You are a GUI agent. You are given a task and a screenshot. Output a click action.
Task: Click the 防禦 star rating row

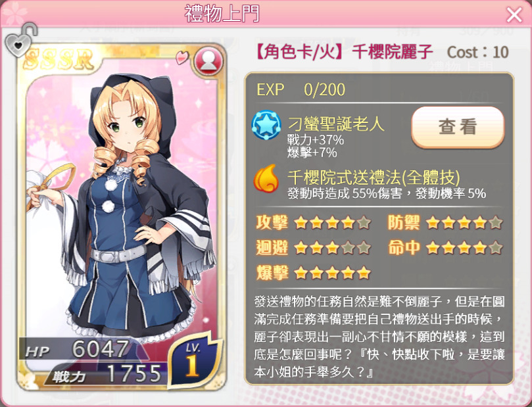445,223
